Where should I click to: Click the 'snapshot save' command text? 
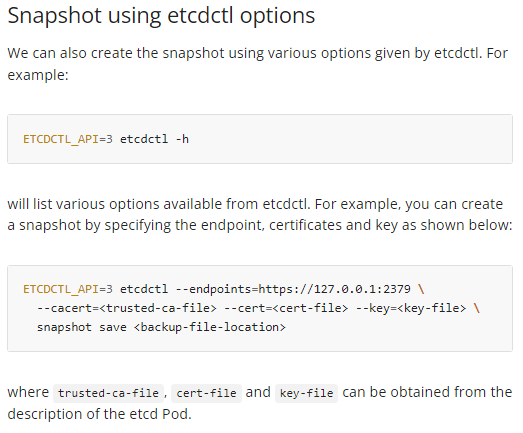pyautogui.click(x=81, y=327)
